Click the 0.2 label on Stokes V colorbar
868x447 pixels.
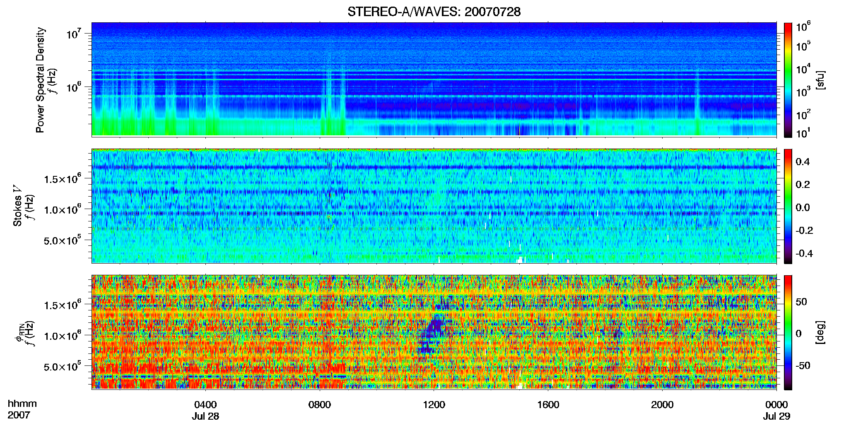click(803, 185)
